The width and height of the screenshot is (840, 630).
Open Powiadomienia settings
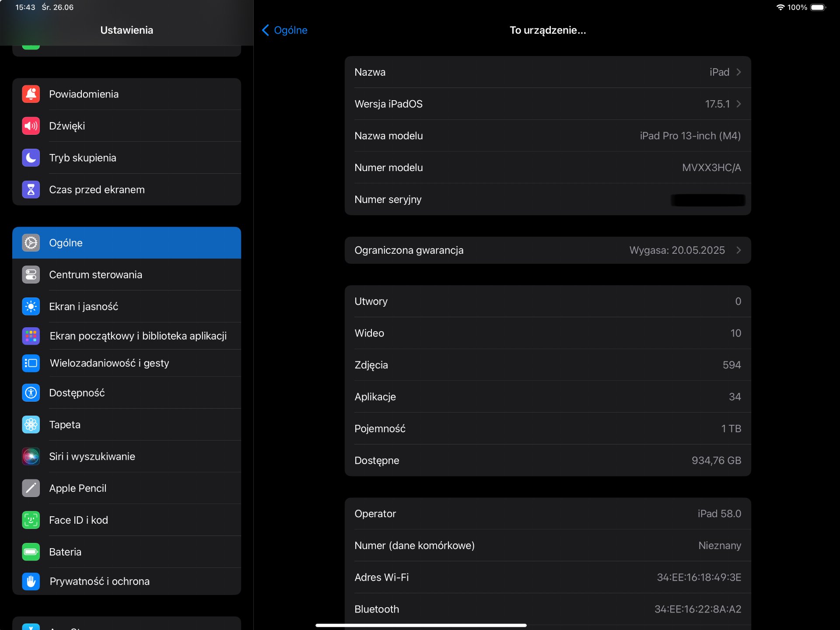coord(127,94)
